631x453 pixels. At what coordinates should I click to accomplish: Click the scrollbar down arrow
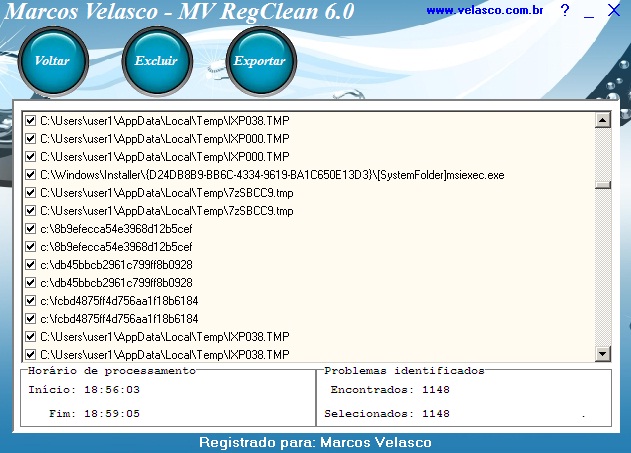(602, 354)
